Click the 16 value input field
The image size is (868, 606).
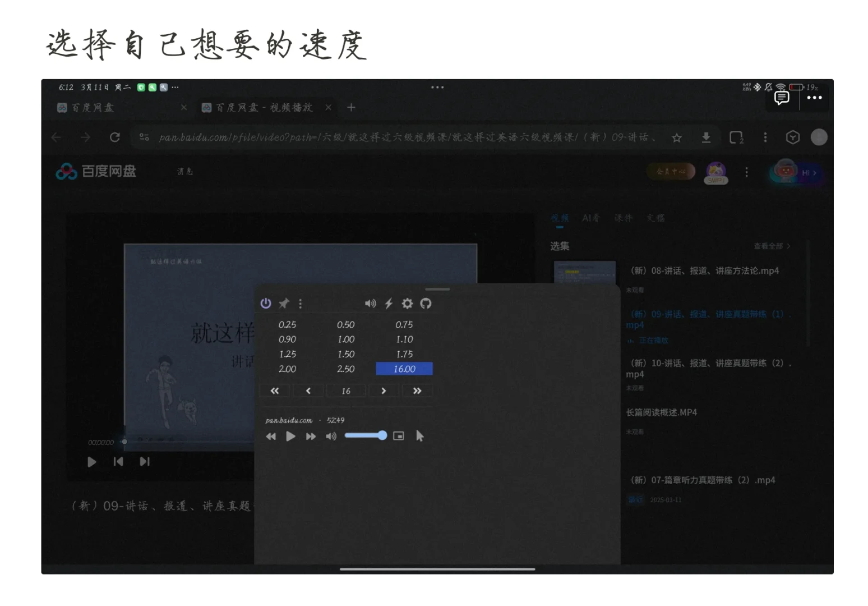point(346,391)
